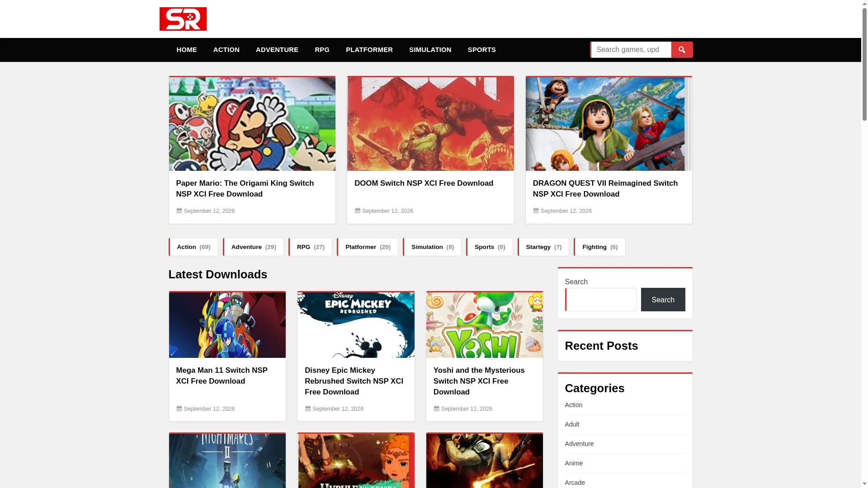Click the calendar icon under Dragon Quest VII

pos(536,211)
